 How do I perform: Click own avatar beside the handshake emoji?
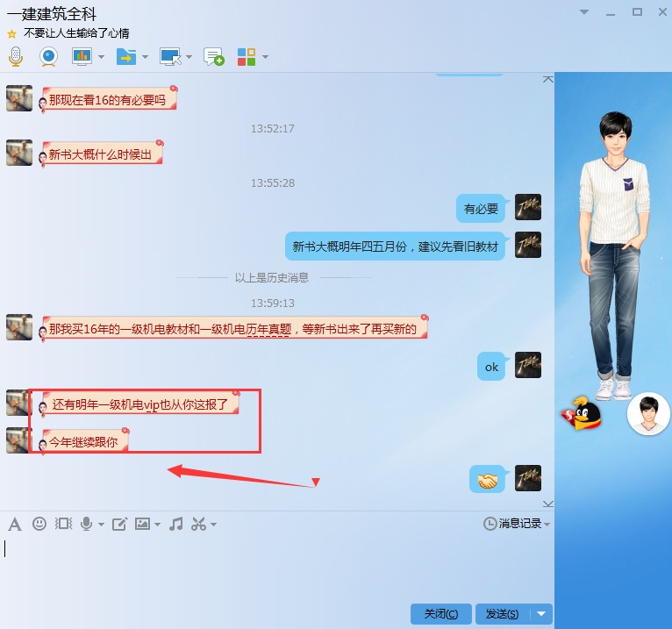(x=528, y=478)
